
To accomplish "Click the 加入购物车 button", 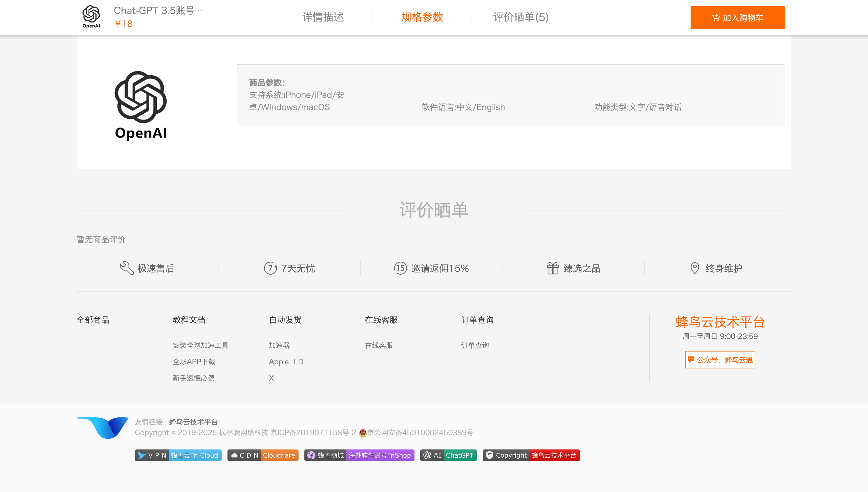I will [x=738, y=17].
